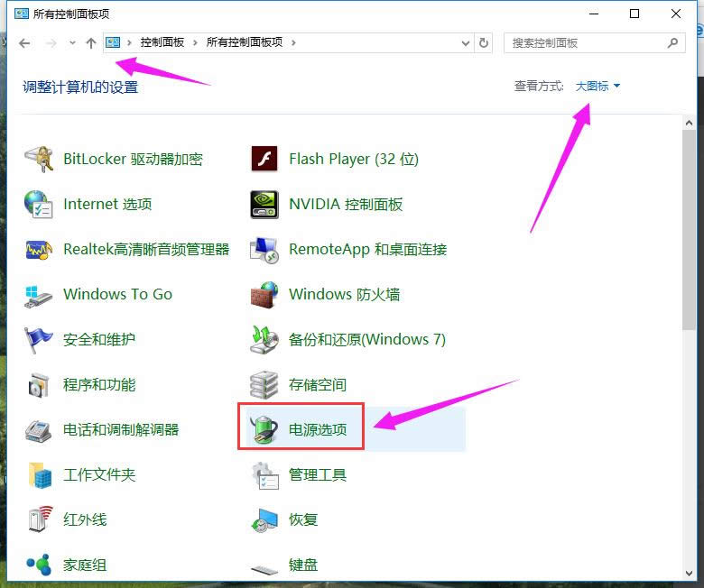Click the Up one level arrow
Viewport: 704px width, 588px height.
coord(90,42)
